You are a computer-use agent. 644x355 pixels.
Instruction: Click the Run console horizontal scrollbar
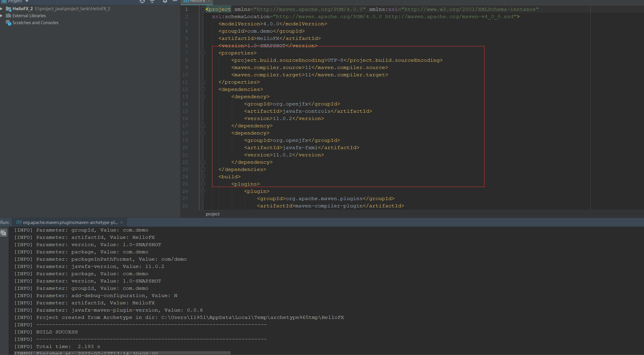coord(122,353)
